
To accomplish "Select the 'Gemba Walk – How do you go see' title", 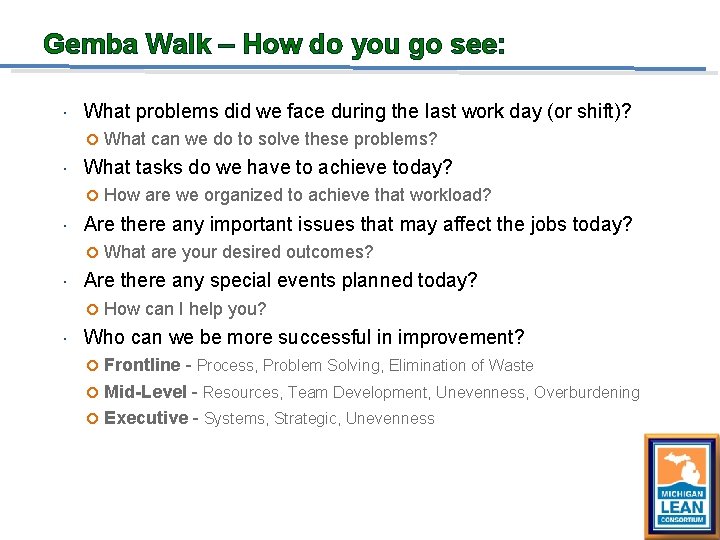I will pyautogui.click(x=275, y=45).
